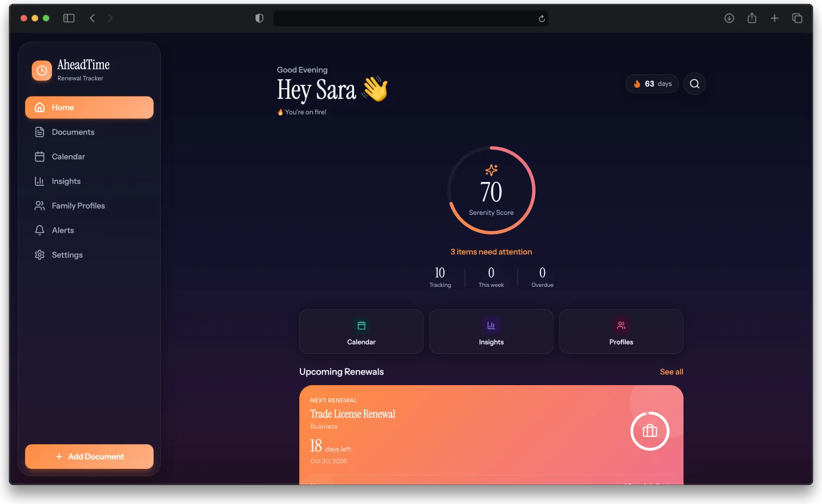Toggle the browser sidebar icon
The width and height of the screenshot is (822, 504).
69,18
